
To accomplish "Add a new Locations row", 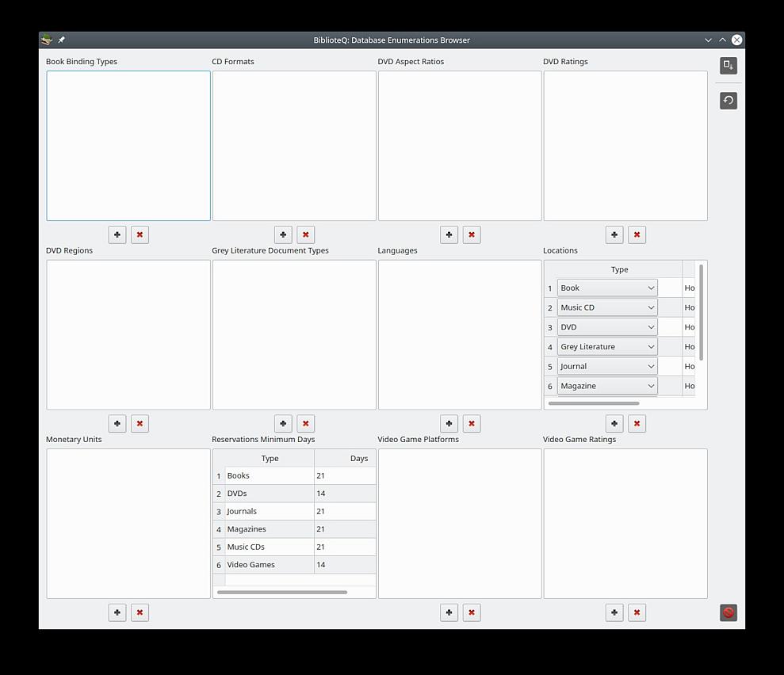I will (614, 424).
